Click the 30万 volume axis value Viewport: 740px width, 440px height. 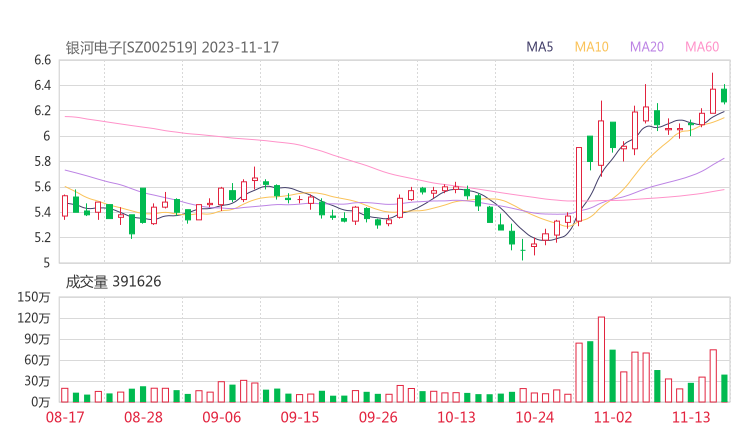37,381
